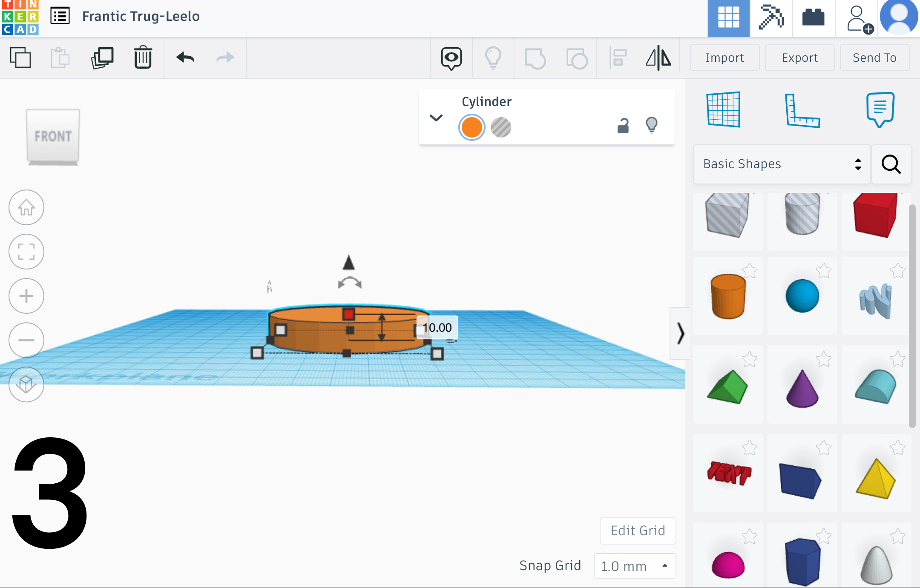Click the duplicate and repeat icon
Screen dimensions: 920x588
click(102, 57)
